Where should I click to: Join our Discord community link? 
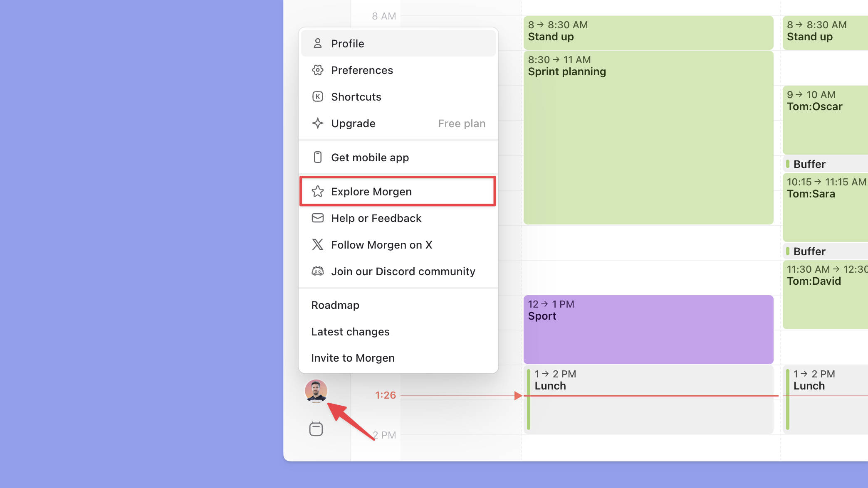pyautogui.click(x=398, y=271)
